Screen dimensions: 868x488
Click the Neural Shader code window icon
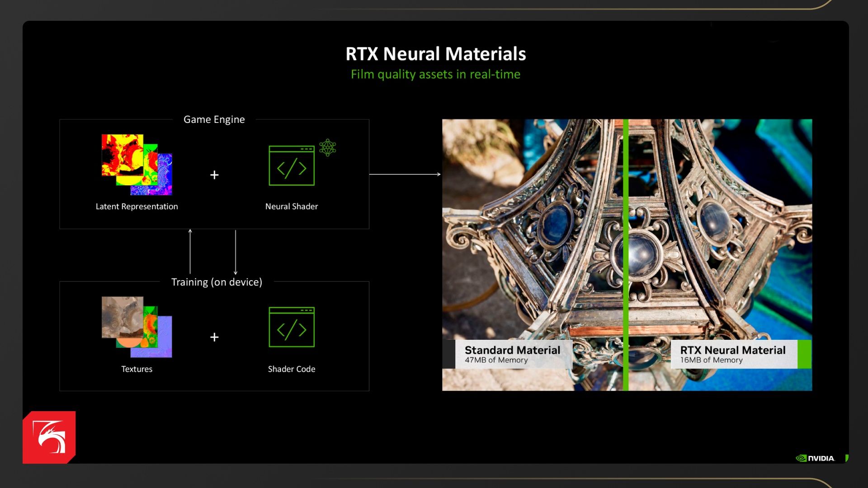pos(292,165)
